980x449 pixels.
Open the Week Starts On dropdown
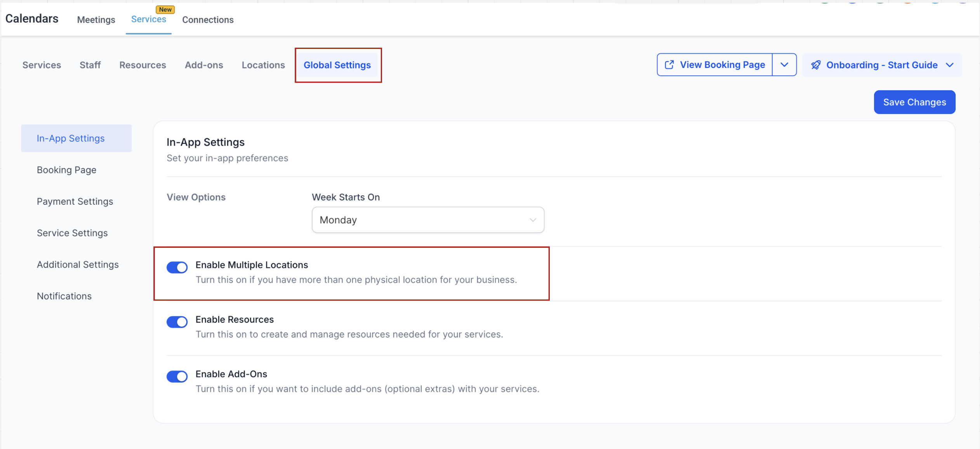coord(427,220)
